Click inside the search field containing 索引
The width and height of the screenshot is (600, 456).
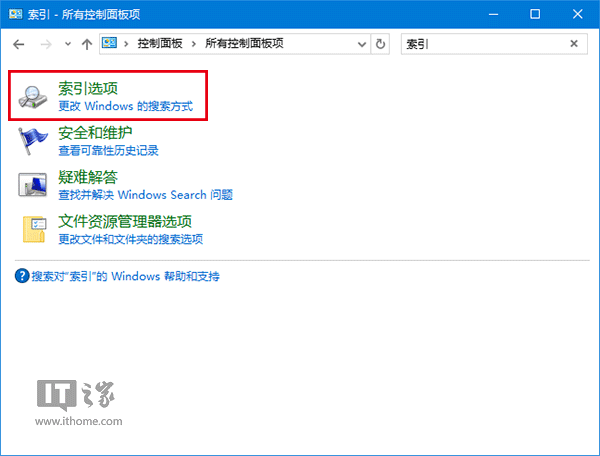[480, 44]
